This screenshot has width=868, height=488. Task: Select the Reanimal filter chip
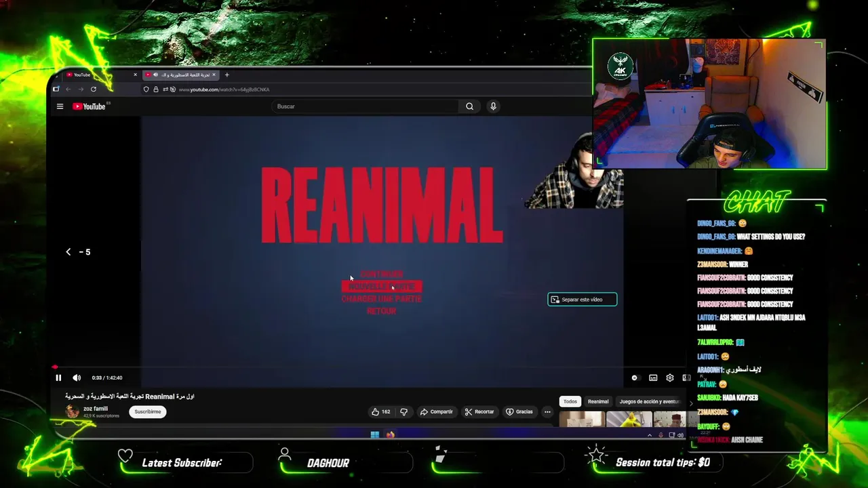coord(598,401)
